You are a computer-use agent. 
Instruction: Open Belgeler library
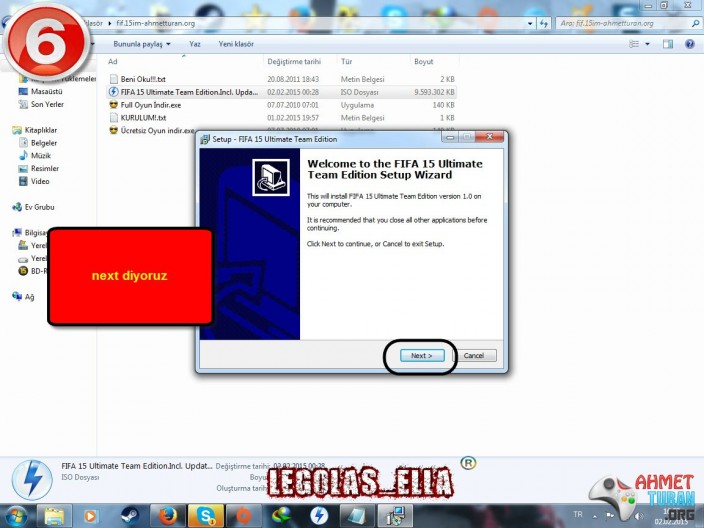pyautogui.click(x=44, y=143)
